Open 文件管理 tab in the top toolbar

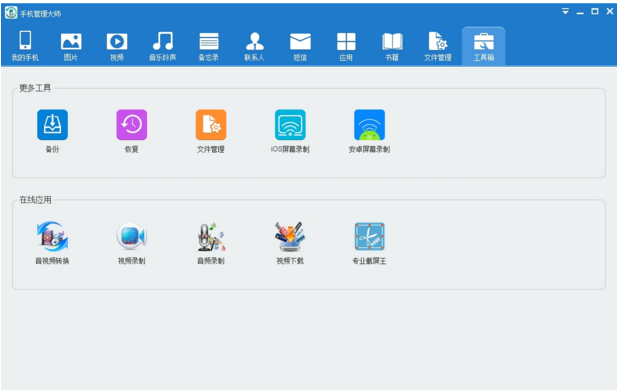(437, 46)
